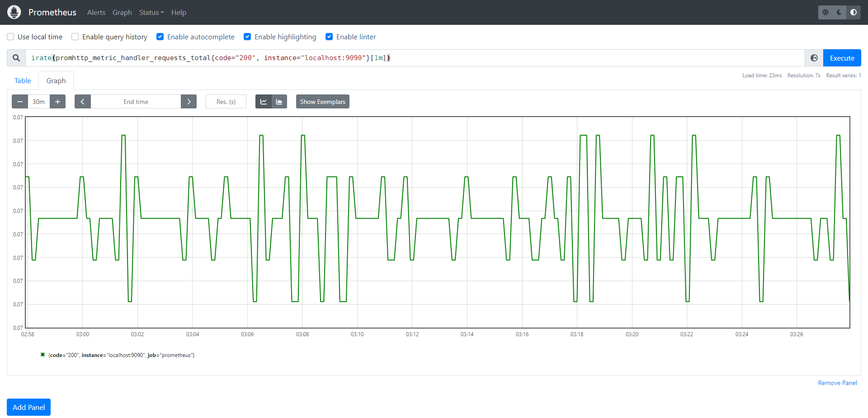Click the magnifier icon beside the query

click(x=16, y=58)
